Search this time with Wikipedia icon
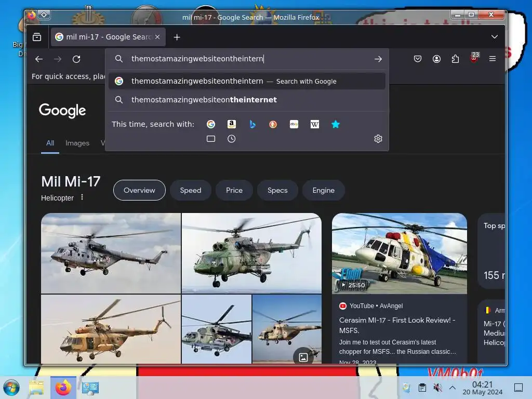This screenshot has height=399, width=532. tap(315, 124)
